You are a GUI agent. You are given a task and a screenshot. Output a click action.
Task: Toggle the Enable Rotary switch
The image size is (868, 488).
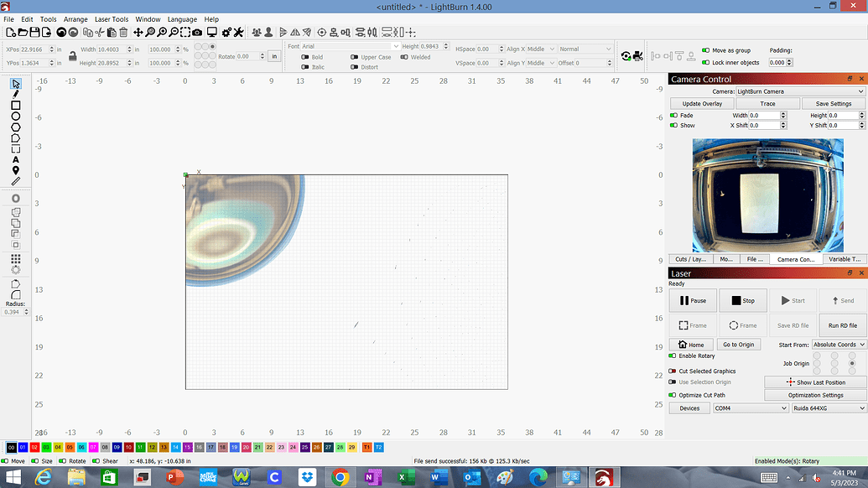tap(673, 356)
